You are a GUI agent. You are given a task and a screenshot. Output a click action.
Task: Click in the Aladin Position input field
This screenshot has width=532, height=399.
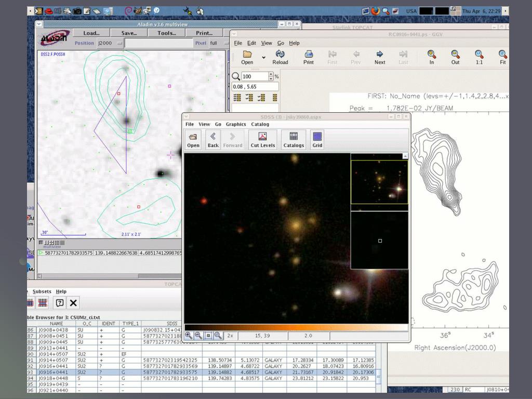[x=159, y=43]
